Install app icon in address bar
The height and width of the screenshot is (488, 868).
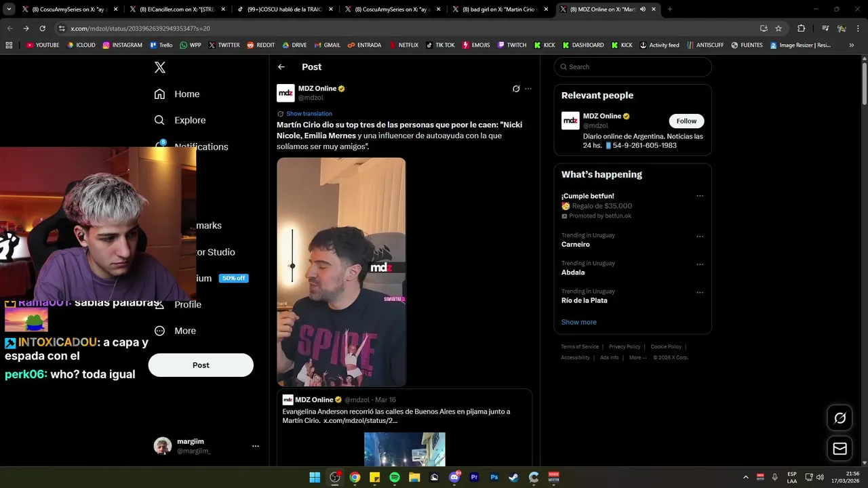tap(764, 28)
